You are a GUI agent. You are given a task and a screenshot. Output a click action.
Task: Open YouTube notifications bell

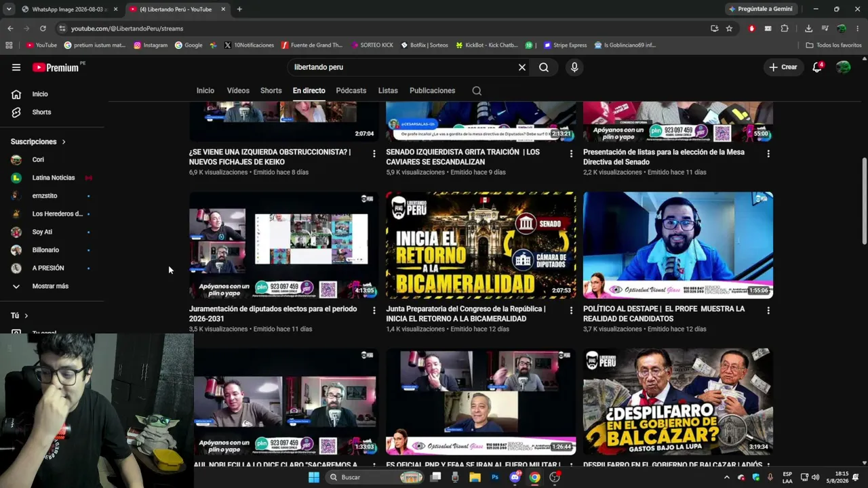coord(817,67)
